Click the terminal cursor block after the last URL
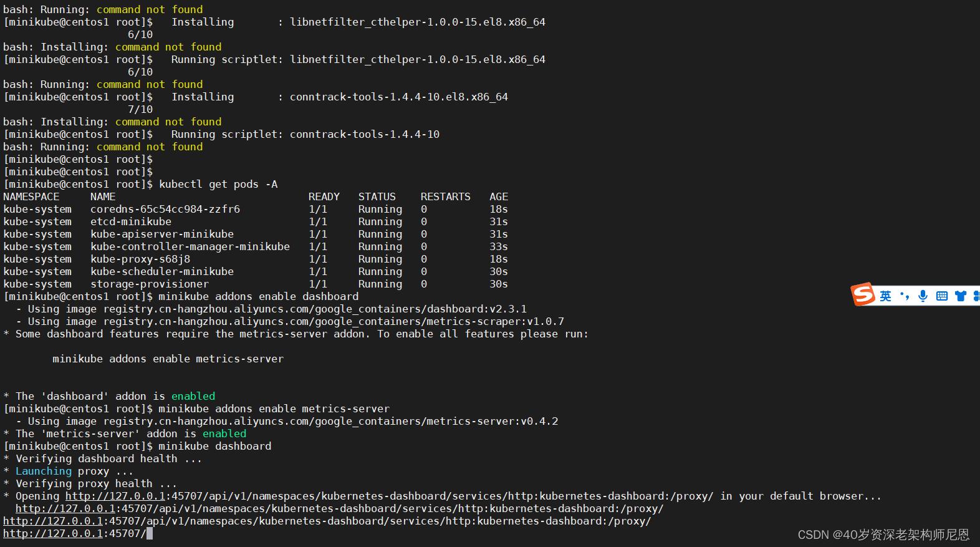 [x=150, y=534]
